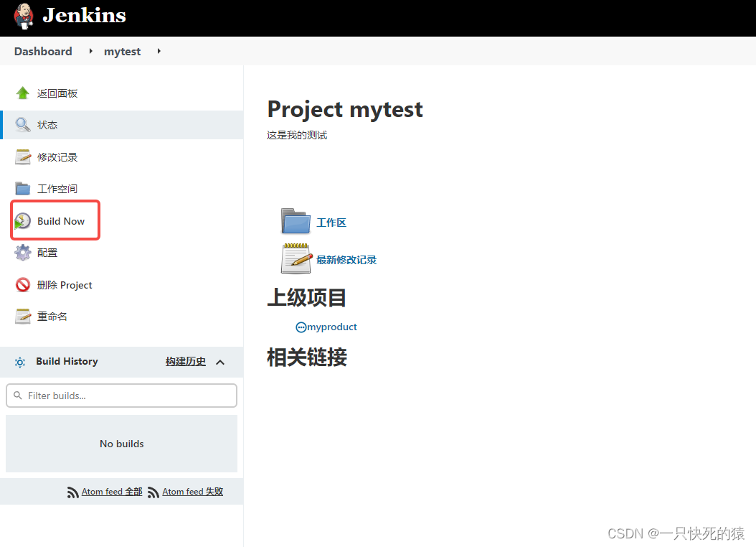Open the Atom feed 失败 link
This screenshot has height=547, width=756.
click(x=193, y=492)
